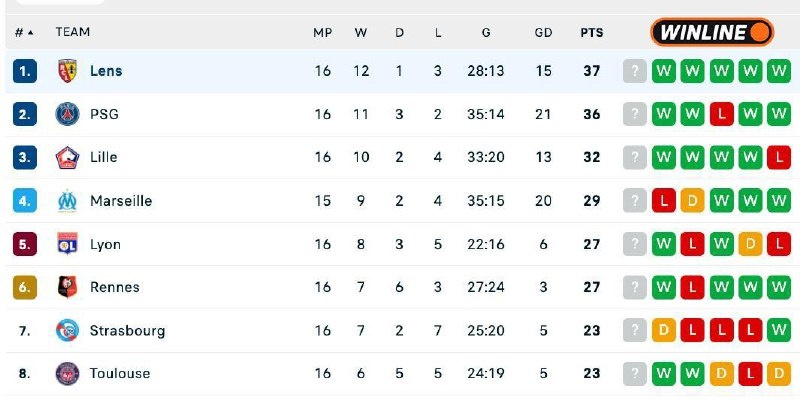This screenshot has height=403, width=800.
Task: Click the MP column header
Action: tap(322, 32)
